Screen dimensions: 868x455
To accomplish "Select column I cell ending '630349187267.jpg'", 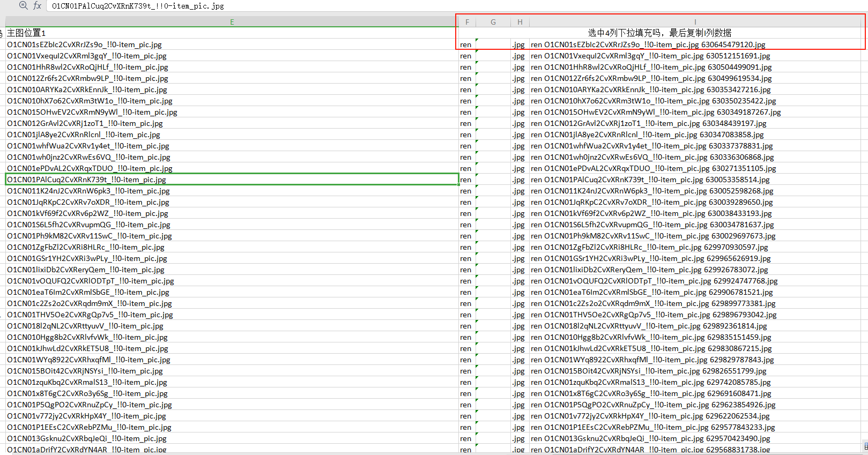I will tap(695, 112).
